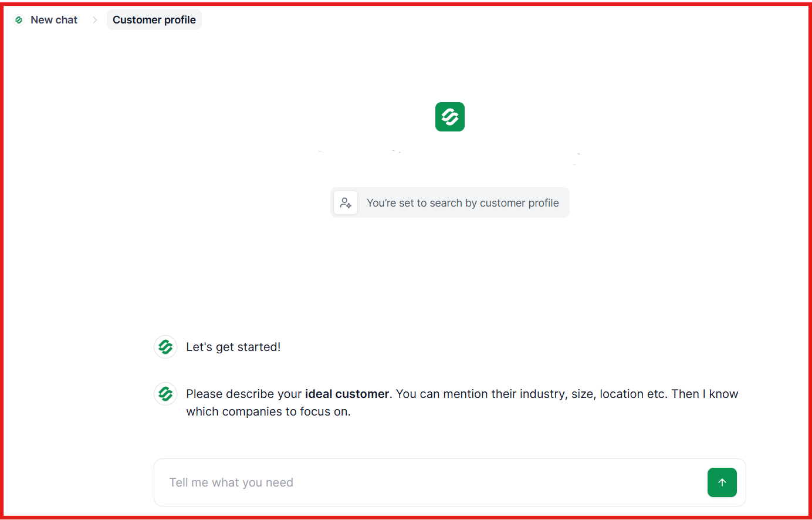Click the avatar next to the ideal customer message
This screenshot has height=520, width=812.
[x=165, y=394]
